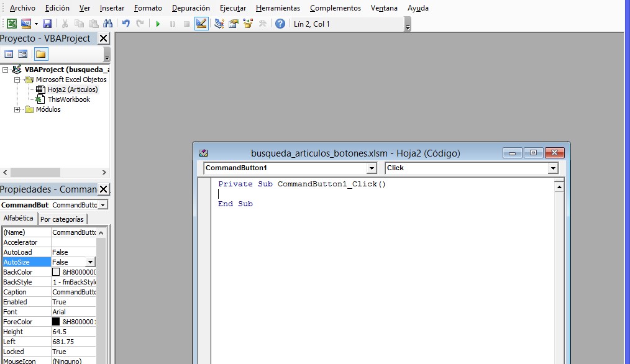Run the macro with the green play icon
Screen dimensions: 630x364
click(158, 24)
